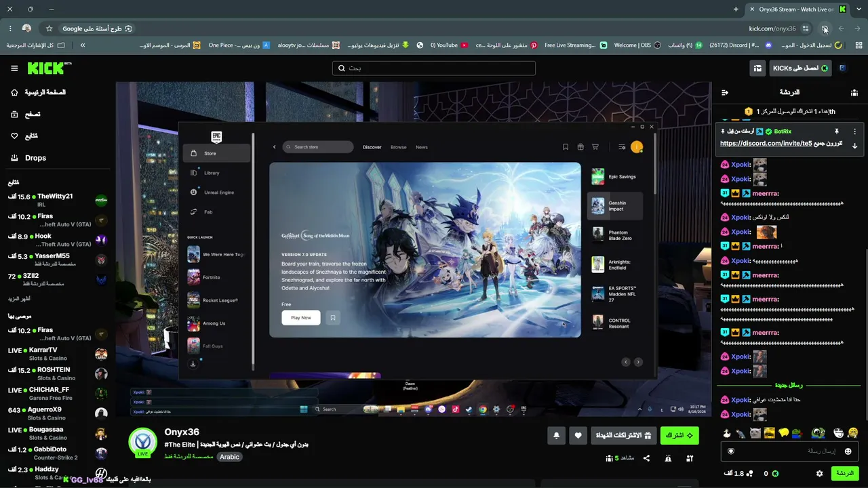The width and height of the screenshot is (868, 488).
Task: Click the share icon under the stream
Action: [x=646, y=458]
